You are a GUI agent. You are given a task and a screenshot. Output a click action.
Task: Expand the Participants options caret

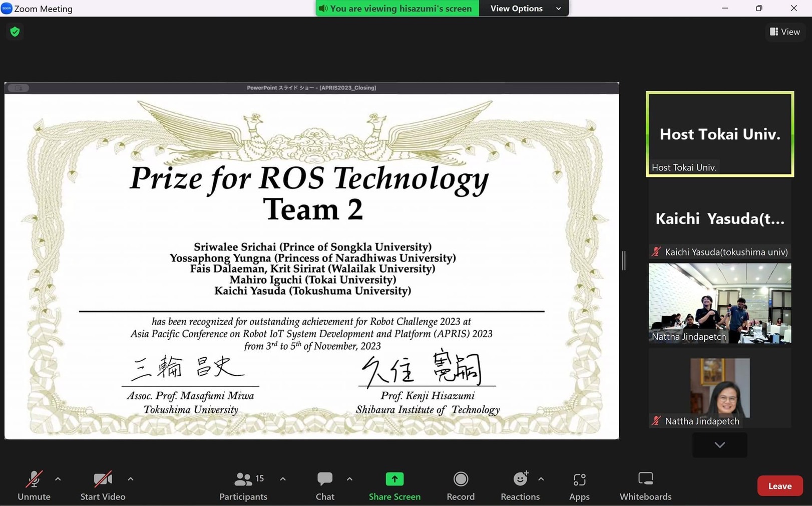tap(283, 479)
